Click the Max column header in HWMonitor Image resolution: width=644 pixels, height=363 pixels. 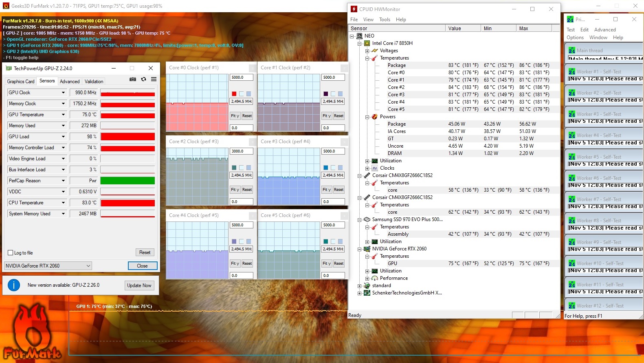click(534, 29)
